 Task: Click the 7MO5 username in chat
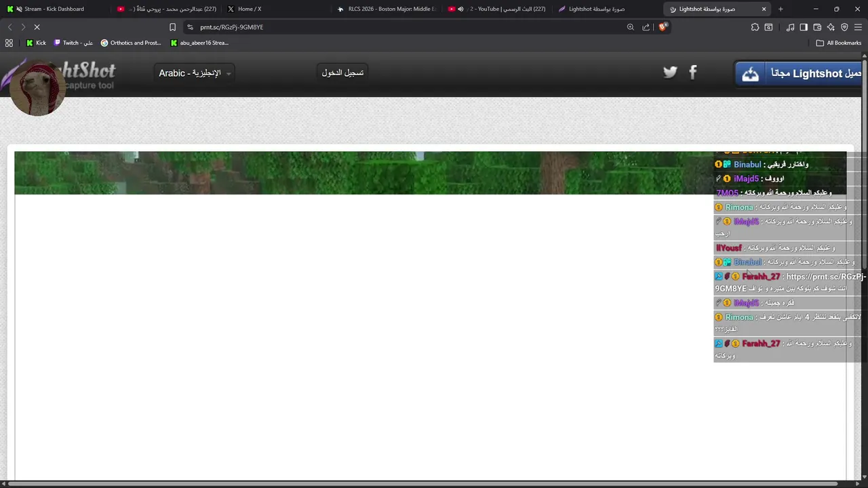pos(727,193)
